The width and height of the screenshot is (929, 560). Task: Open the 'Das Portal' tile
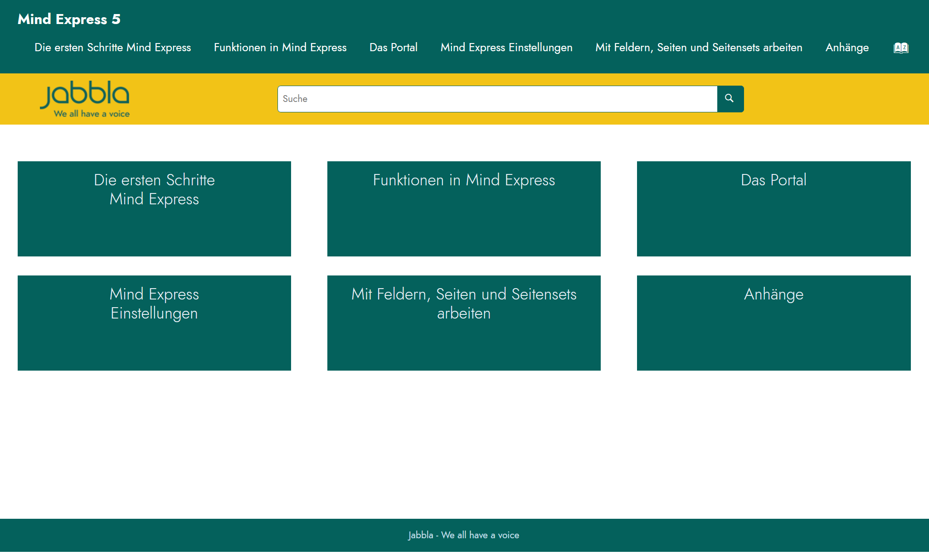(x=774, y=209)
